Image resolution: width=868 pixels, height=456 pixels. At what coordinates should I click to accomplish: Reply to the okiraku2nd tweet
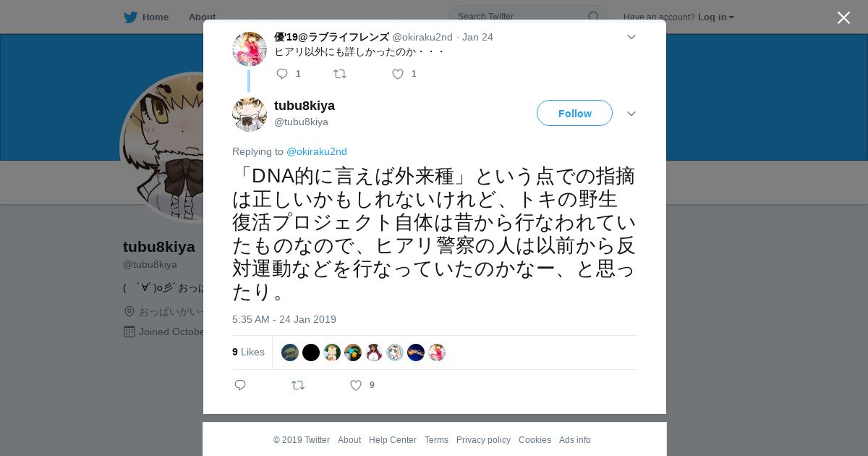coord(282,74)
